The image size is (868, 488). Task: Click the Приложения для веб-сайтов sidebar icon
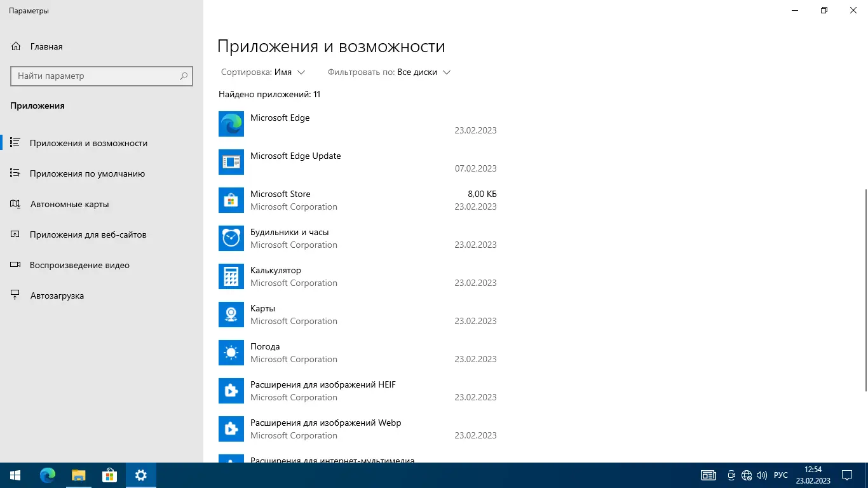pyautogui.click(x=16, y=234)
